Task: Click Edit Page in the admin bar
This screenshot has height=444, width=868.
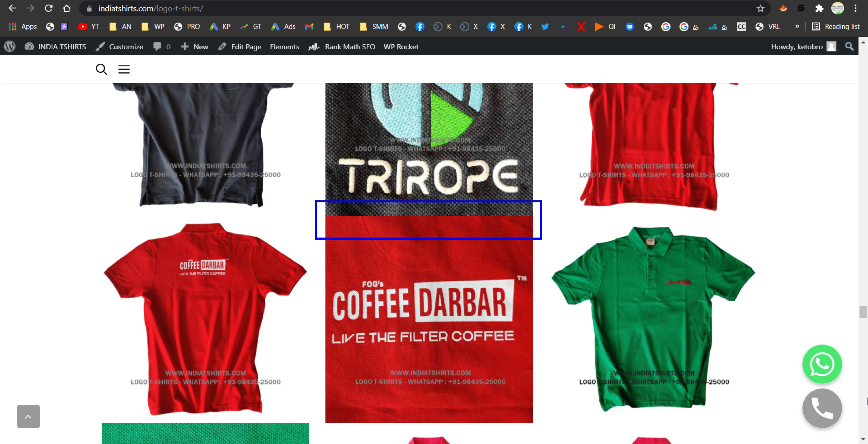Action: [x=240, y=46]
